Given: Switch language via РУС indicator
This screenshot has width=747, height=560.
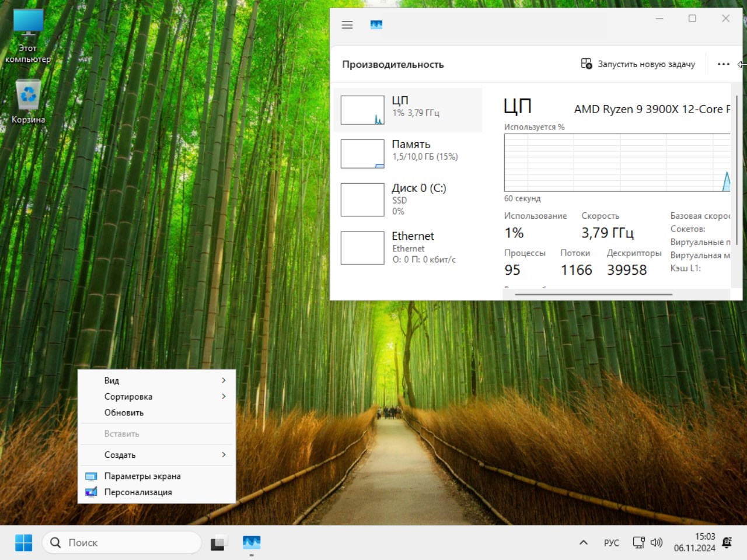Looking at the screenshot, I should 611,542.
